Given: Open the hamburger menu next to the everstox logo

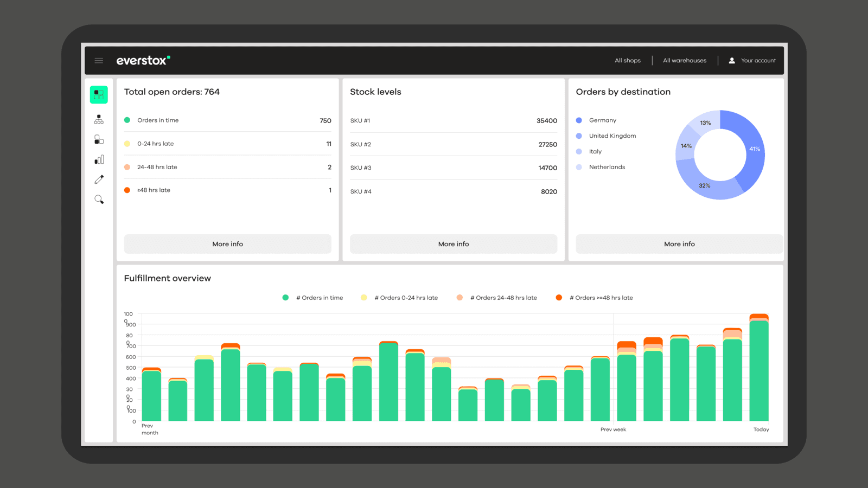Looking at the screenshot, I should (x=99, y=60).
